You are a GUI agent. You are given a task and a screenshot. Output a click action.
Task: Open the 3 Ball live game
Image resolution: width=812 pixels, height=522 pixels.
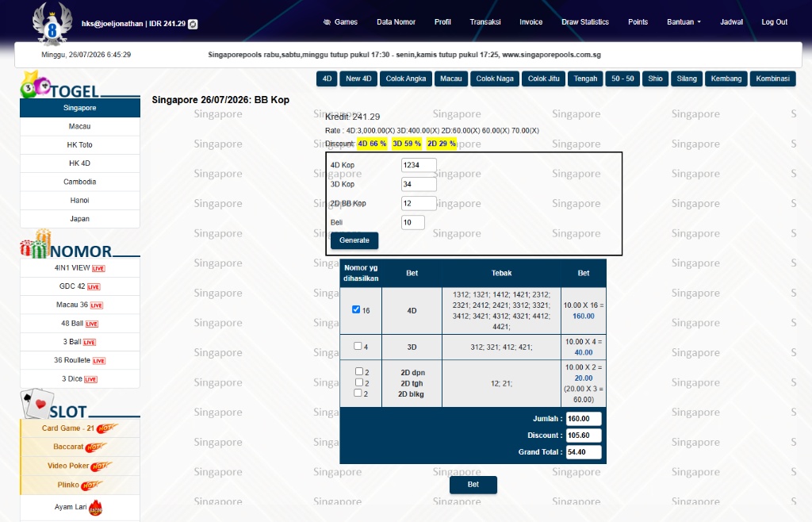pyautogui.click(x=80, y=342)
